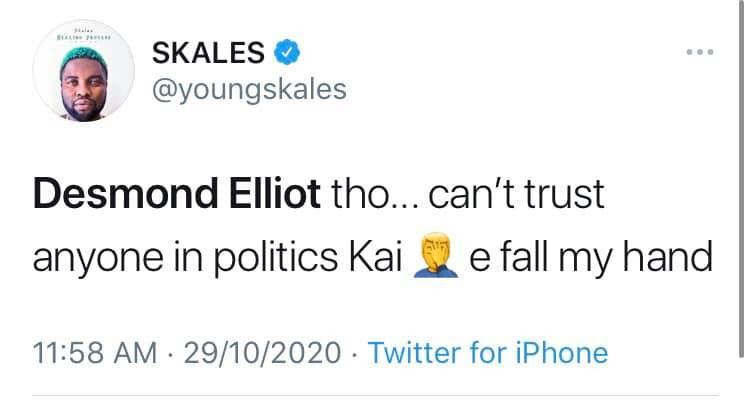Click the facepalm emoji in the tweet
The image size is (750, 403).
(x=436, y=256)
